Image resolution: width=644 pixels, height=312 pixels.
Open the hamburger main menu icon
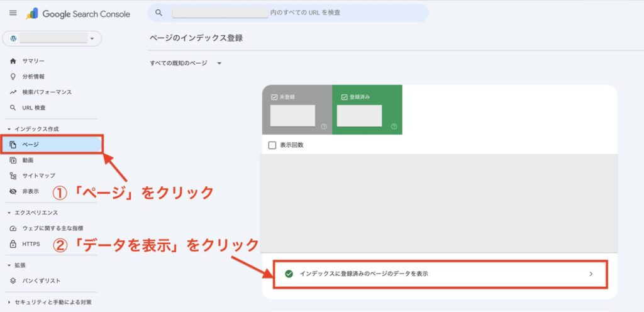click(13, 13)
